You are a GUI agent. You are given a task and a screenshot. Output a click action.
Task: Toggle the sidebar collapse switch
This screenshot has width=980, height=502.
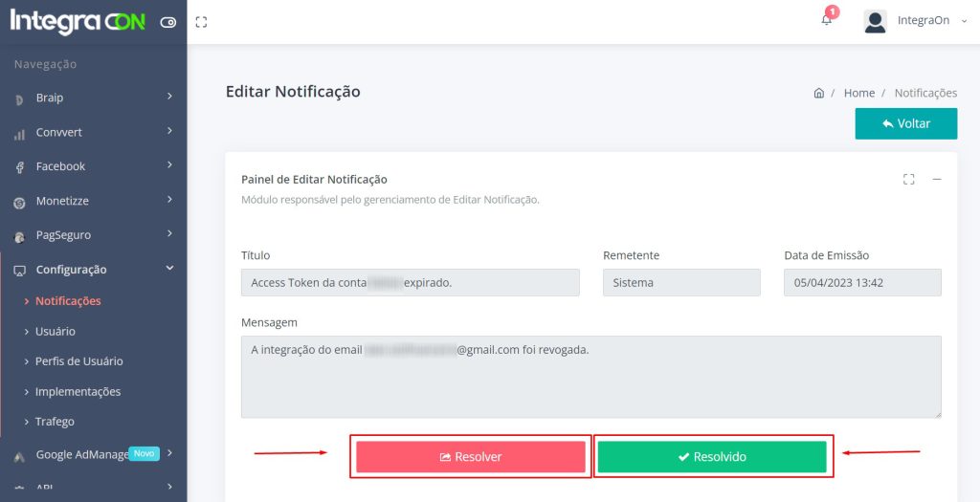[168, 22]
